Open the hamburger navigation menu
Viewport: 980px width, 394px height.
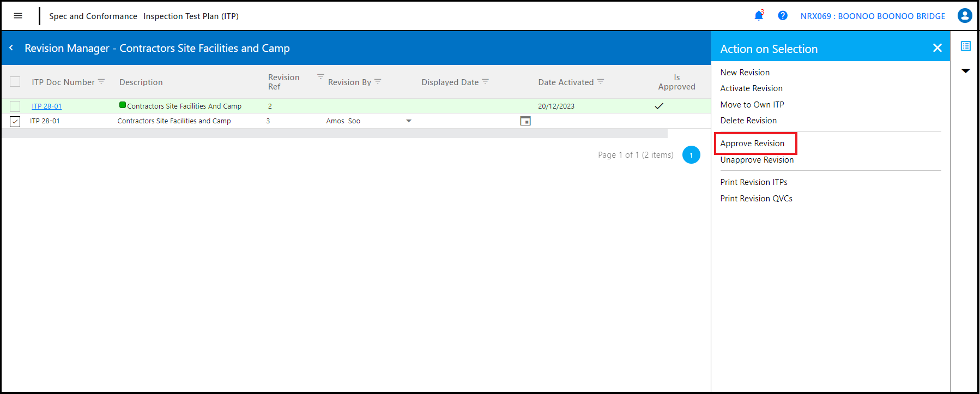18,16
